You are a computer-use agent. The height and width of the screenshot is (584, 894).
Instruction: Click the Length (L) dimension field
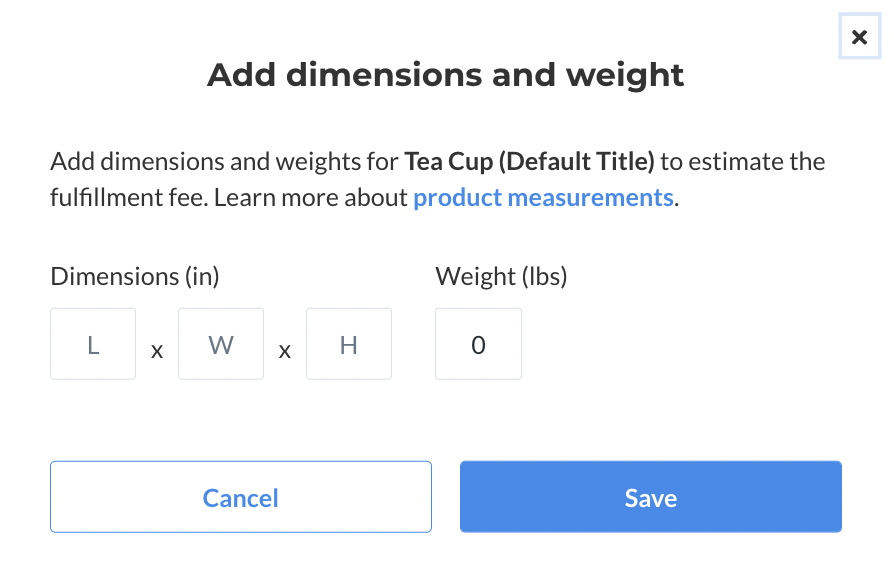point(93,344)
